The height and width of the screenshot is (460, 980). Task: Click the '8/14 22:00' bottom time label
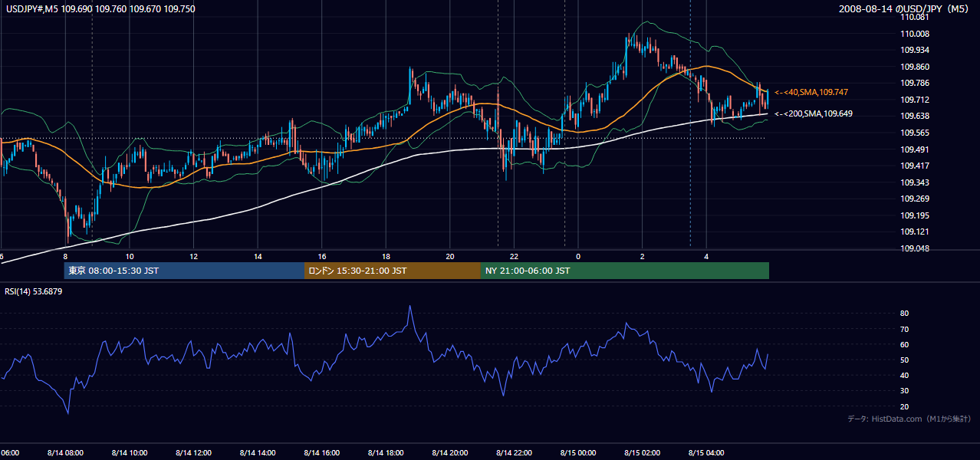tap(514, 452)
